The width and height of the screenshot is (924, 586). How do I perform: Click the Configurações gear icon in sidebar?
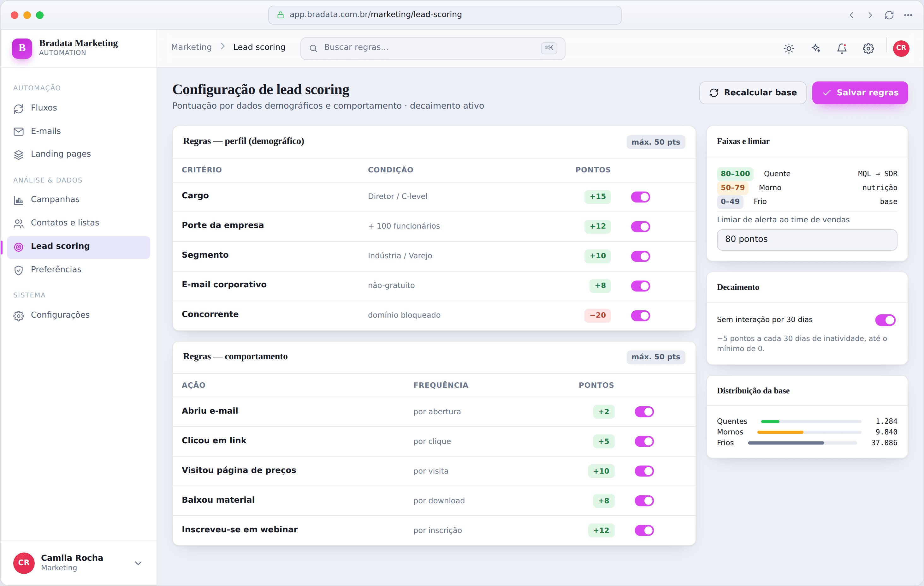click(18, 316)
